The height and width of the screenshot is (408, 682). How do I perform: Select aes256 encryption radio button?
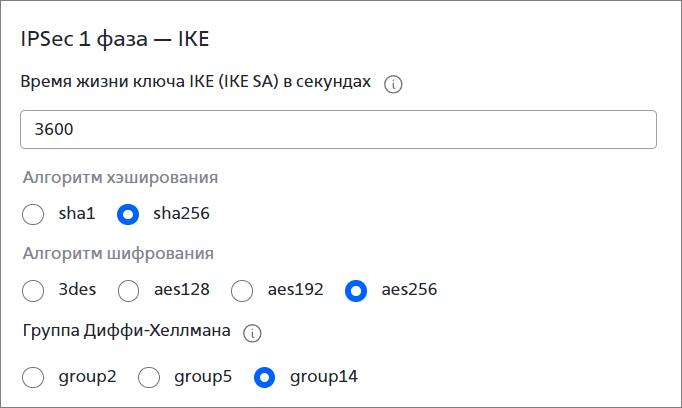tap(356, 291)
